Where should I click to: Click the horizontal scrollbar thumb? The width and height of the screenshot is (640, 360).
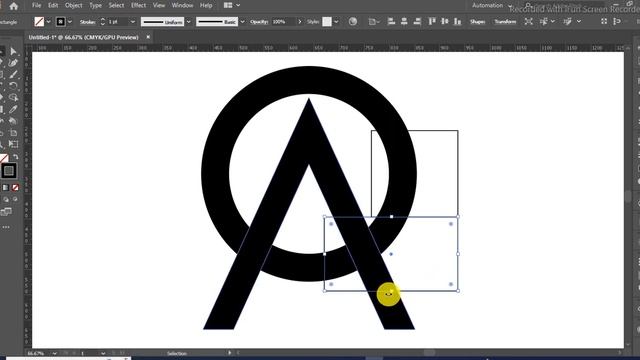pos(429,353)
